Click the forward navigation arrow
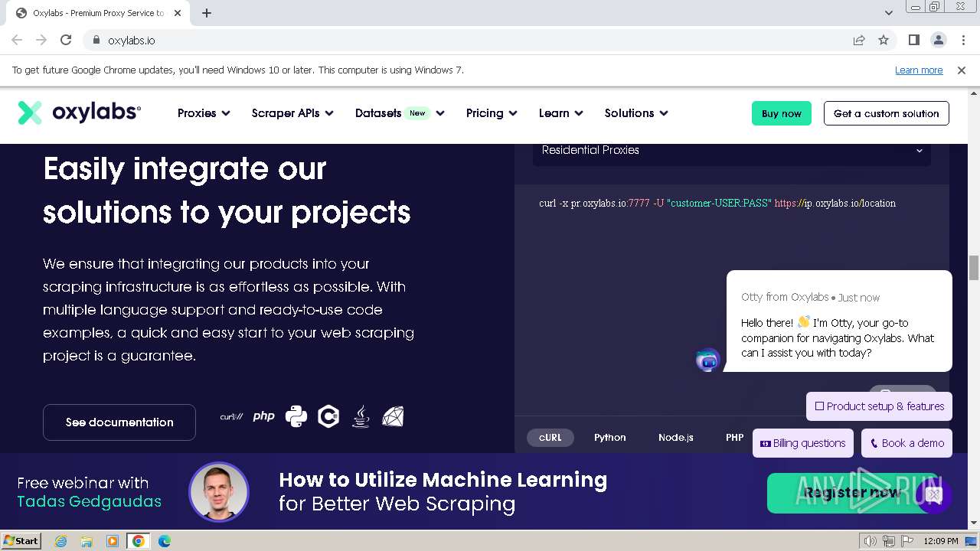 point(41,40)
